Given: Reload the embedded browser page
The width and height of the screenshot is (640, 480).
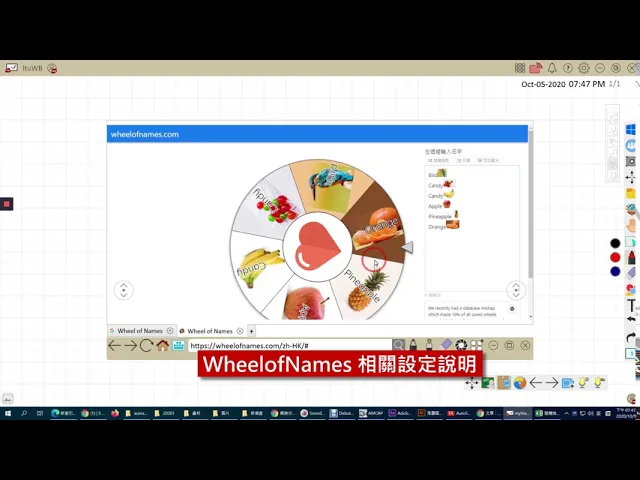Looking at the screenshot, I should (x=146, y=346).
